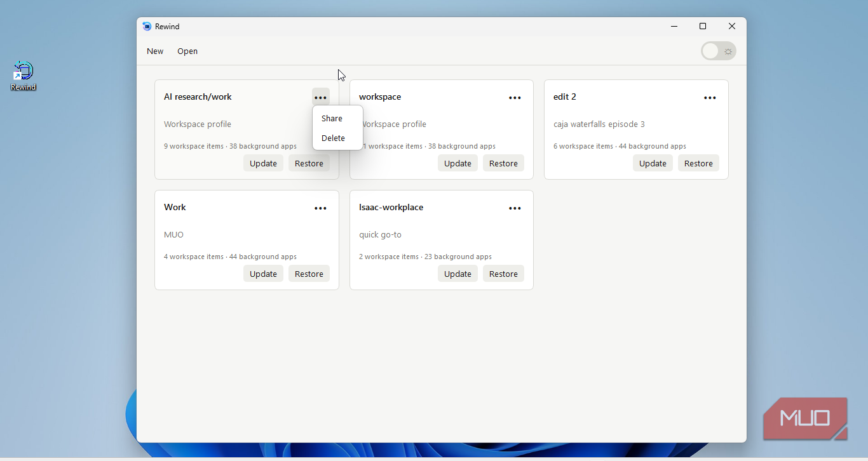Select the AI research/work card title

198,97
